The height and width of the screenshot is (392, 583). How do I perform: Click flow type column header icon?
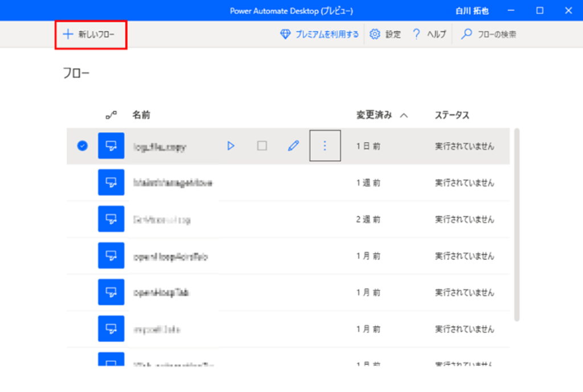(111, 115)
